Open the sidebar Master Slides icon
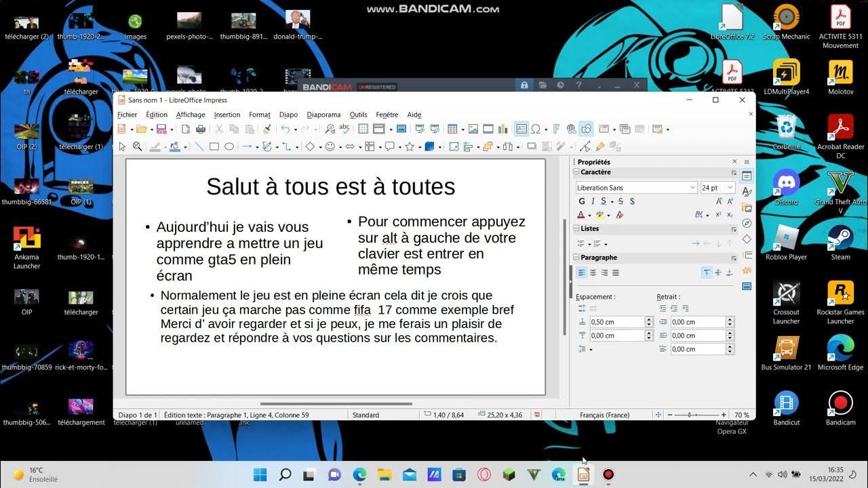The width and height of the screenshot is (868, 488). [747, 286]
